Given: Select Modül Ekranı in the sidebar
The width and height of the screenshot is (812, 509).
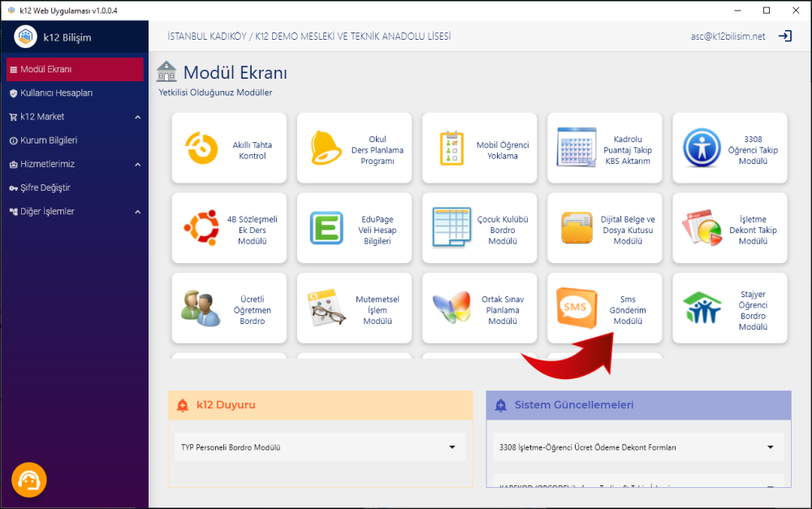Looking at the screenshot, I should (75, 69).
